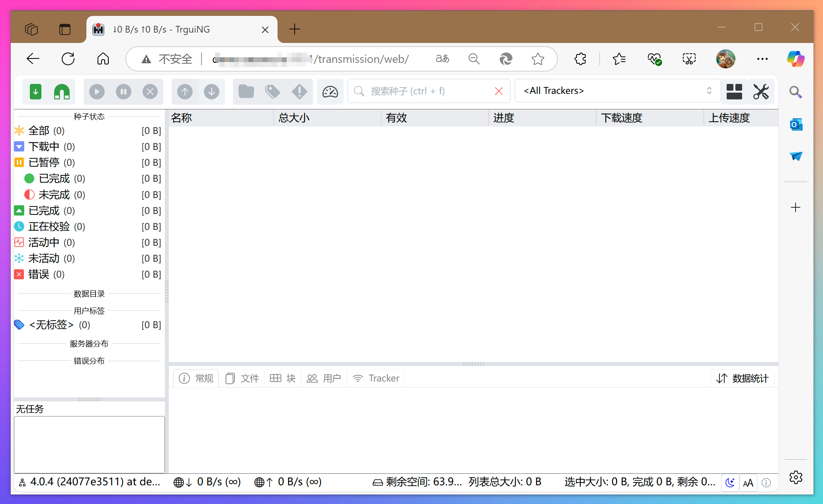
Task: Open the All Trackers dropdown
Action: click(618, 90)
